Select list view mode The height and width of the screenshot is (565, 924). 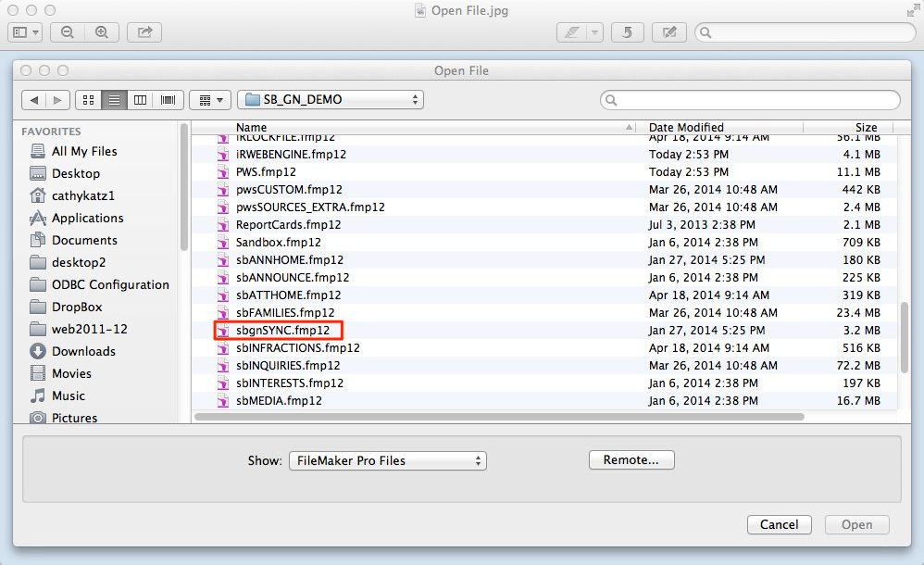(x=115, y=100)
